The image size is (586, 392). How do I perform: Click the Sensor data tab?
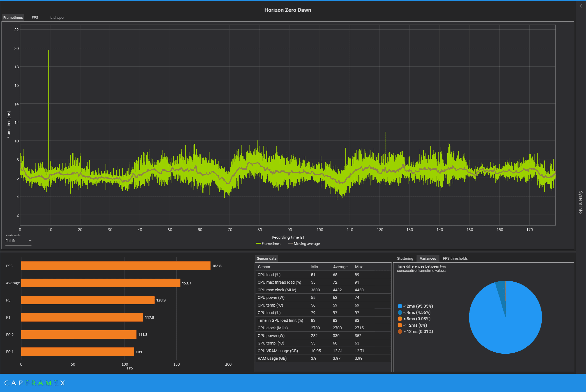[x=266, y=258]
